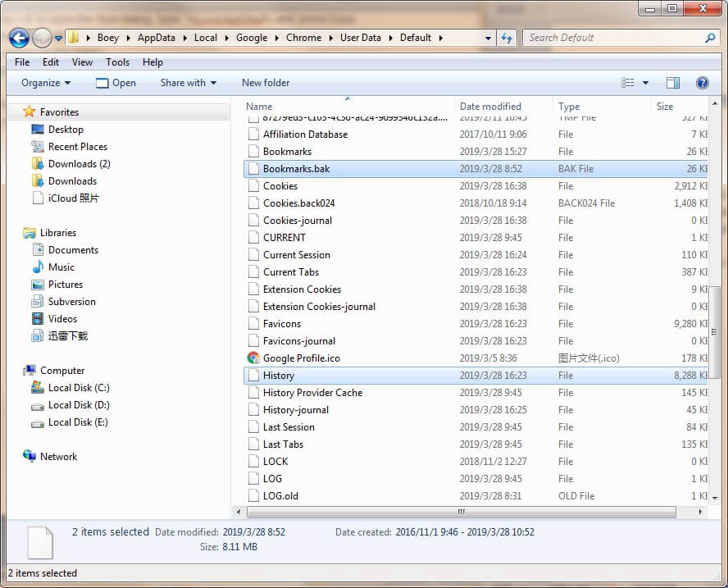
Task: Click the search magnifier icon
Action: (x=710, y=38)
